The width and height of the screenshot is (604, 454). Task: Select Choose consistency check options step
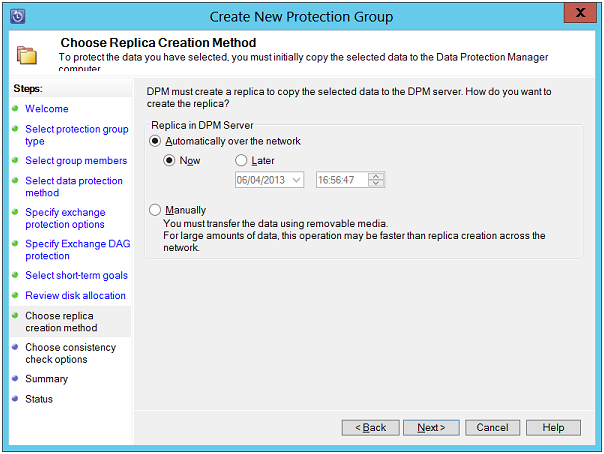pos(70,353)
